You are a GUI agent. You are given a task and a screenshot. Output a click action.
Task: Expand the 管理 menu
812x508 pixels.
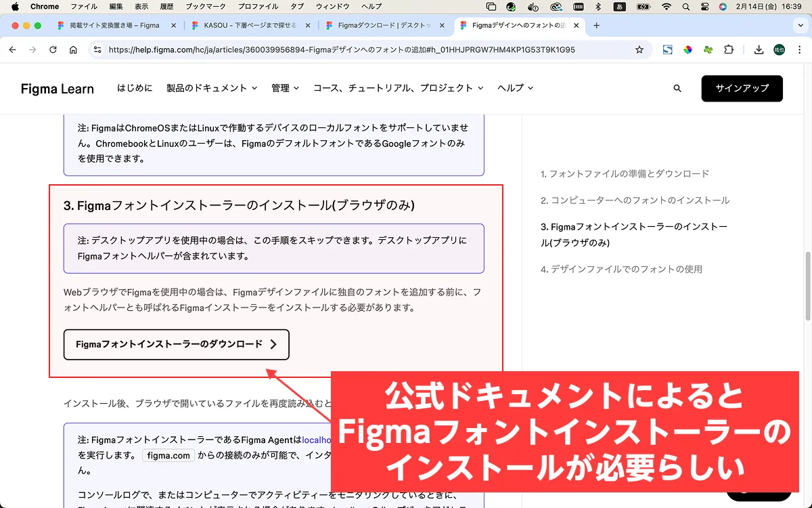(x=285, y=88)
